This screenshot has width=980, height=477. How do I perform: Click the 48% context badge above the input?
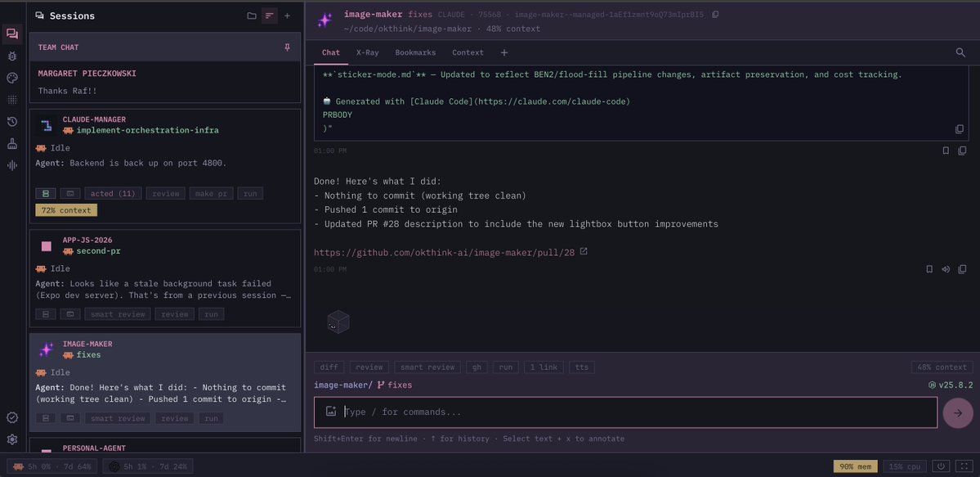coord(942,367)
